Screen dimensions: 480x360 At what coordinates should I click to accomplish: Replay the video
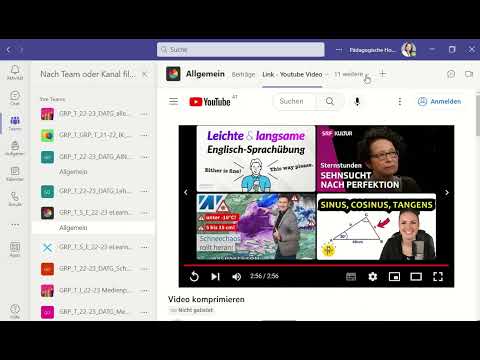pyautogui.click(x=194, y=276)
